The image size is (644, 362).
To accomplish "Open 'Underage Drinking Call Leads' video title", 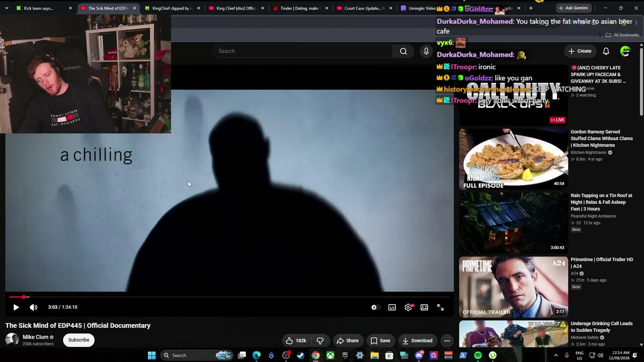I will pyautogui.click(x=601, y=327).
